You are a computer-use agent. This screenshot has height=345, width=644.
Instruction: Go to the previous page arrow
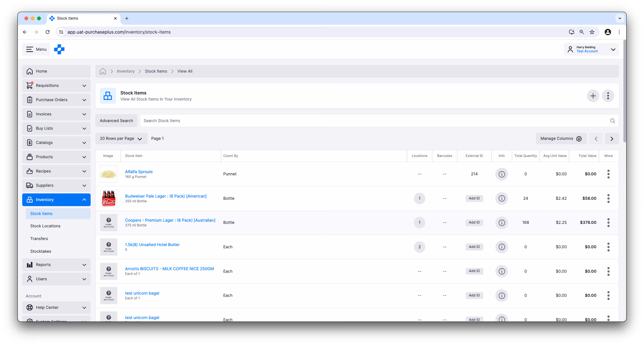pos(596,139)
